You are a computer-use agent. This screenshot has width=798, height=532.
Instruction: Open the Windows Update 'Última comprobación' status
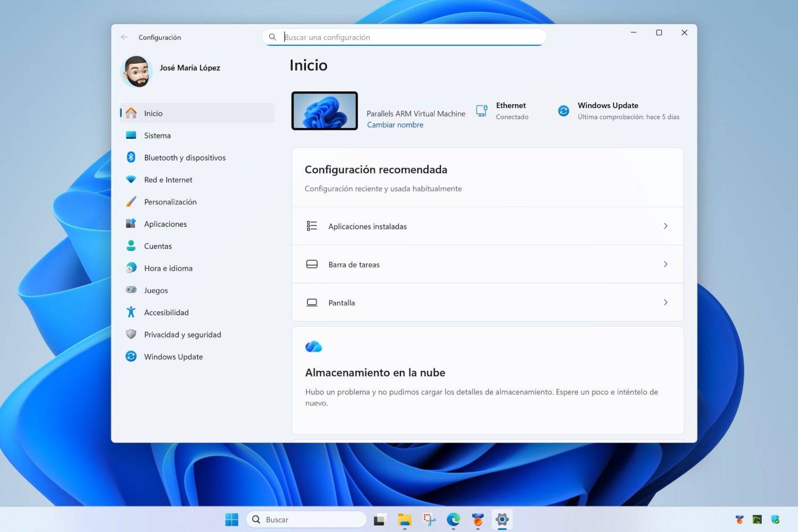[x=619, y=111]
